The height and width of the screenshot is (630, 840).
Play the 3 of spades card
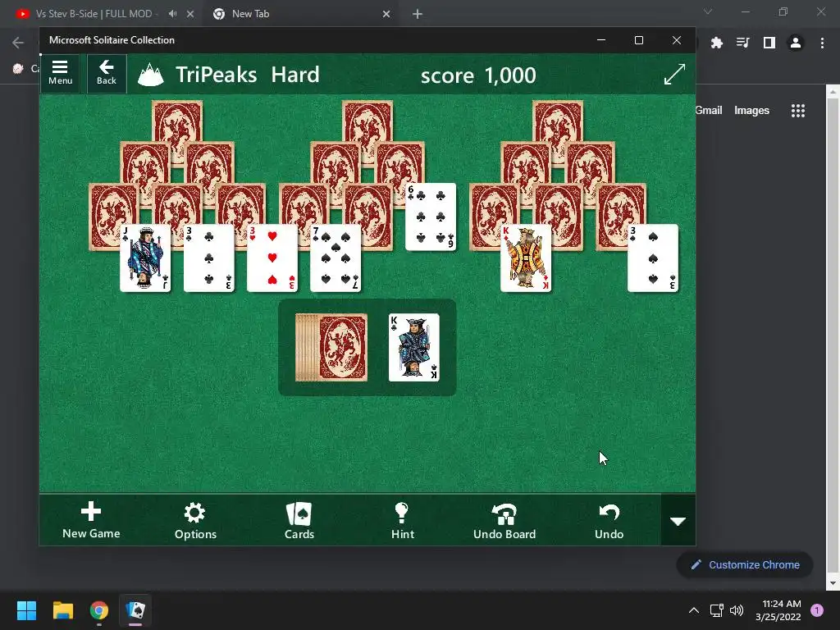(x=652, y=258)
